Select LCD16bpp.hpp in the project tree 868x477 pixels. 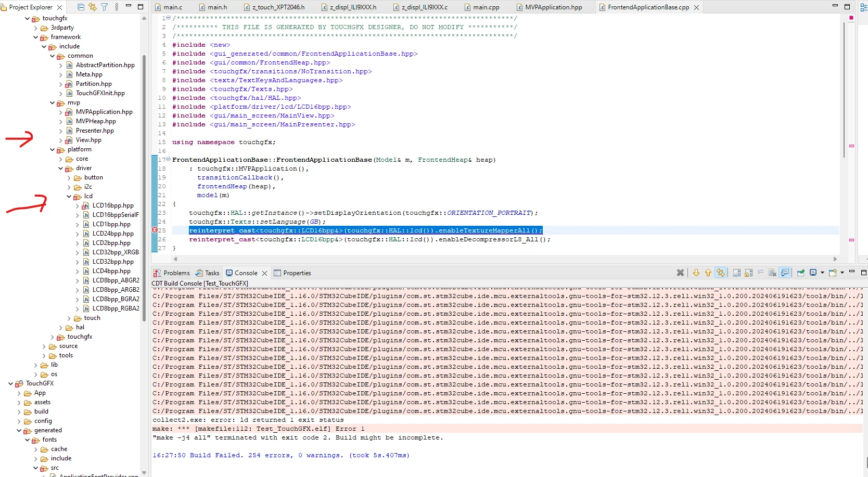(113, 205)
